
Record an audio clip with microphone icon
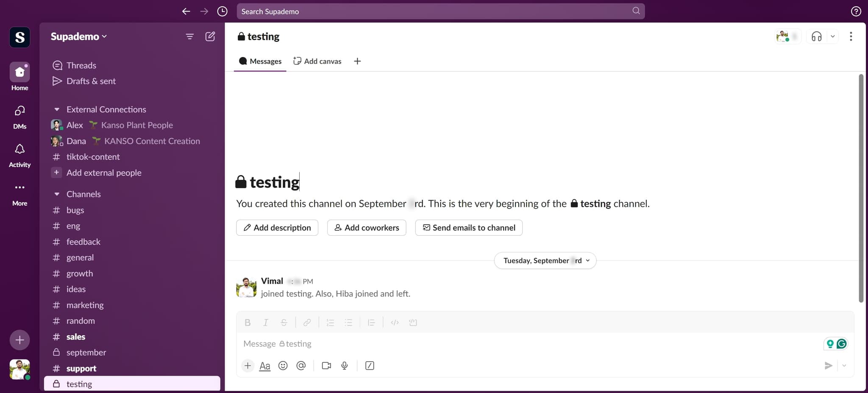point(345,365)
